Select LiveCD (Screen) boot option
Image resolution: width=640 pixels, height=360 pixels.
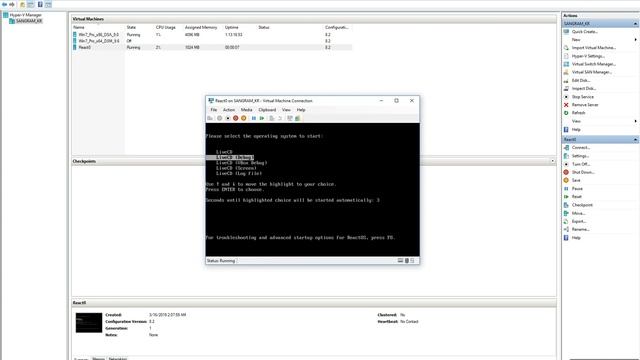236,168
